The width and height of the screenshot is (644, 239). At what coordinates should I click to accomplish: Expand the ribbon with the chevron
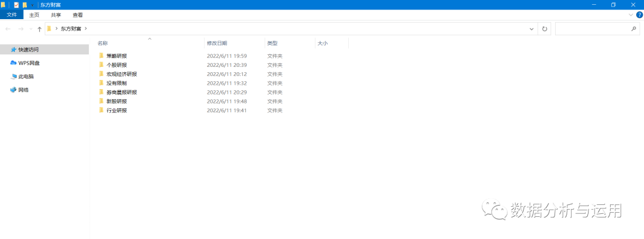click(631, 15)
